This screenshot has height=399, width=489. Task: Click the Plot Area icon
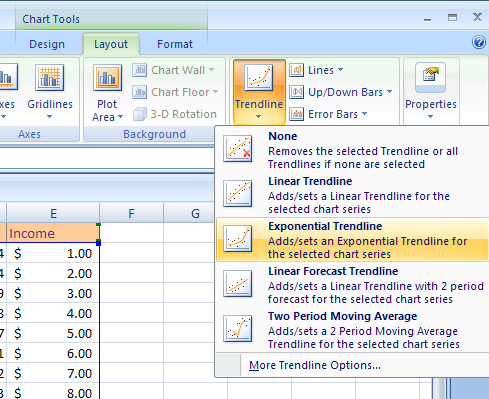tap(107, 78)
